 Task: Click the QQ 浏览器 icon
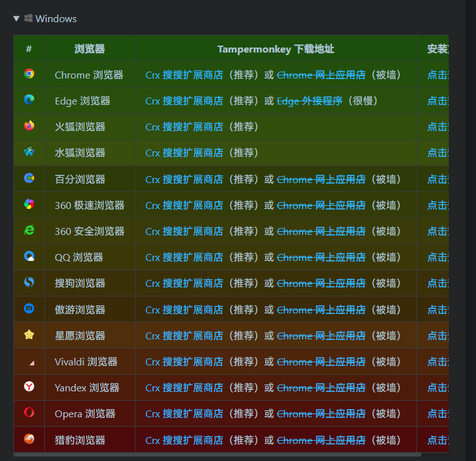(29, 256)
